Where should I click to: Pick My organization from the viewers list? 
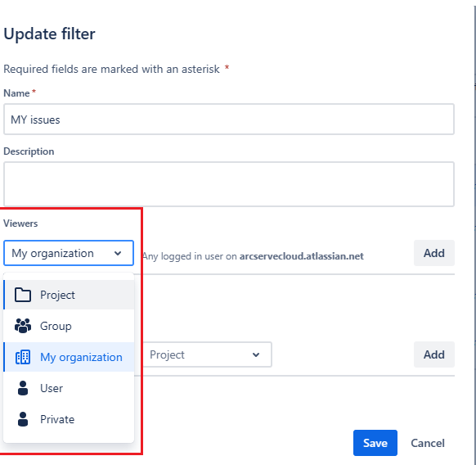[x=69, y=357]
